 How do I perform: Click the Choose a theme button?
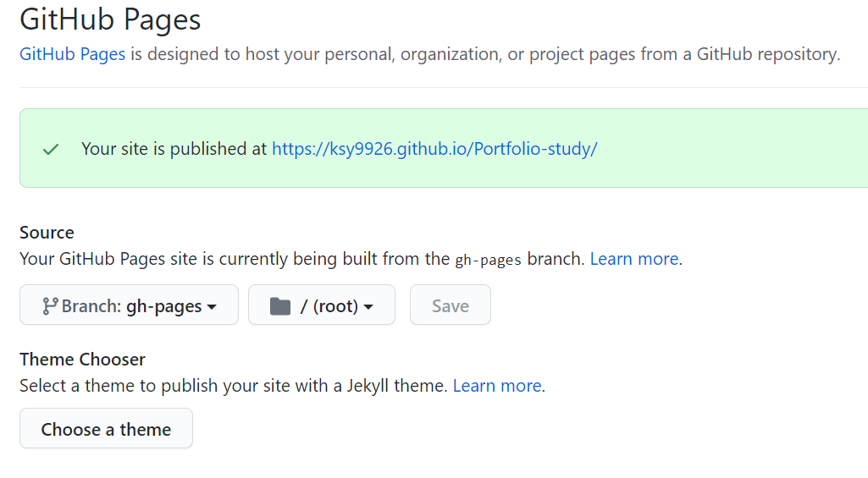point(107,429)
